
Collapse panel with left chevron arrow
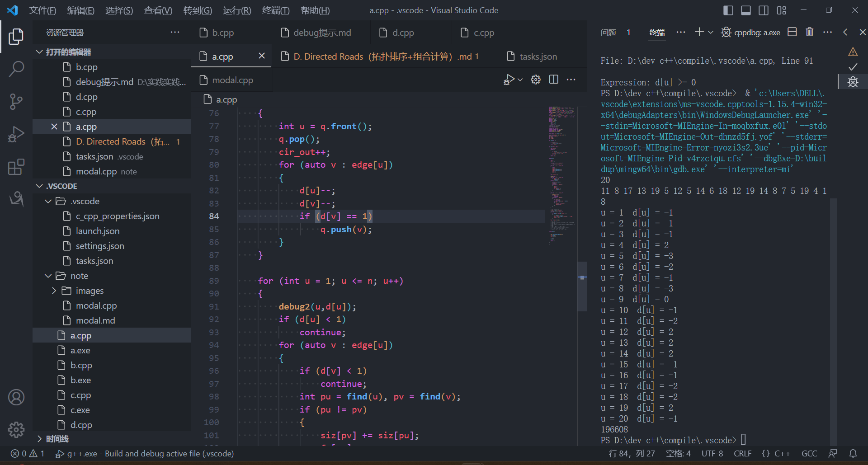pyautogui.click(x=845, y=32)
